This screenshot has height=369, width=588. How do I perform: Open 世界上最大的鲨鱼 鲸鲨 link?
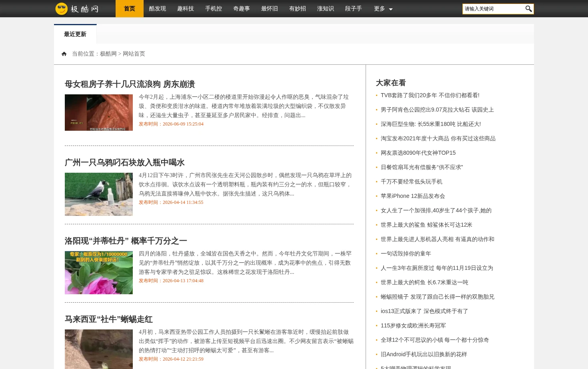pyautogui.click(x=426, y=225)
